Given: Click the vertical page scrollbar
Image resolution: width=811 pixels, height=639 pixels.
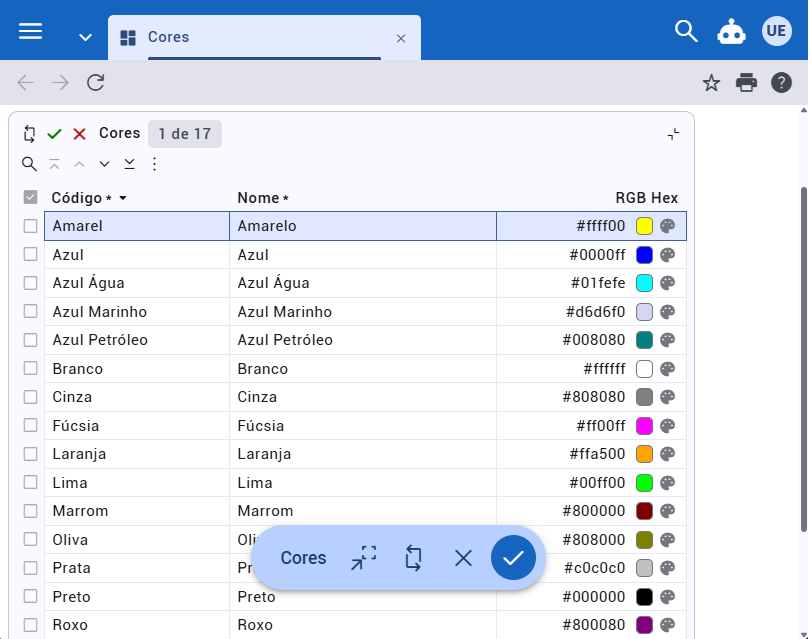Looking at the screenshot, I should coord(804,359).
